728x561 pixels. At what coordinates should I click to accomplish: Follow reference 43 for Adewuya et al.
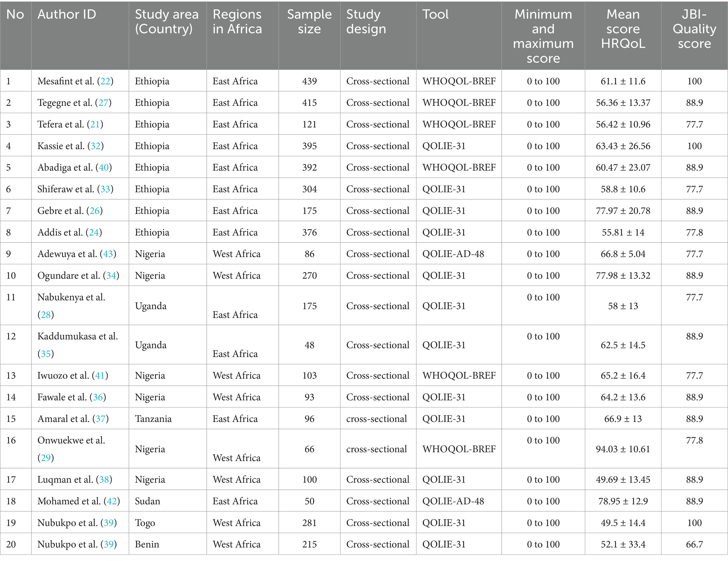(x=108, y=254)
